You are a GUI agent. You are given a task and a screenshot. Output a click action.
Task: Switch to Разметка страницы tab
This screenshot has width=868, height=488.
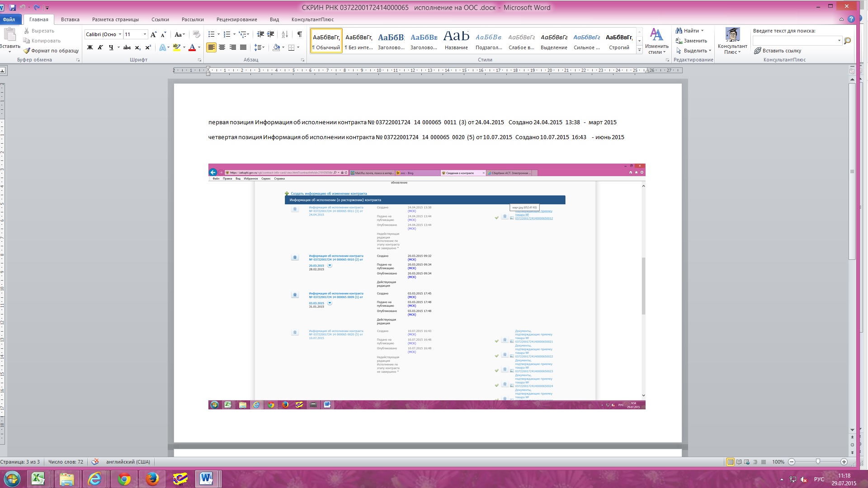[x=115, y=19]
